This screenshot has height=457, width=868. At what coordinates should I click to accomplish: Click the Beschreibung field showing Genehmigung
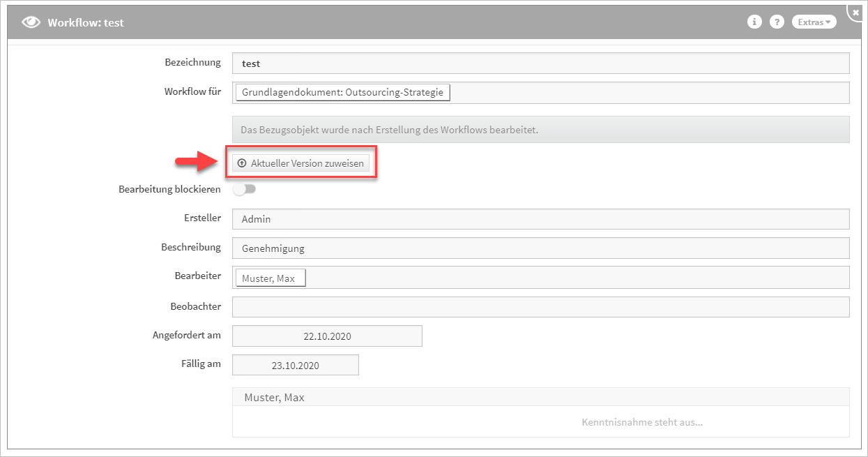(x=540, y=248)
